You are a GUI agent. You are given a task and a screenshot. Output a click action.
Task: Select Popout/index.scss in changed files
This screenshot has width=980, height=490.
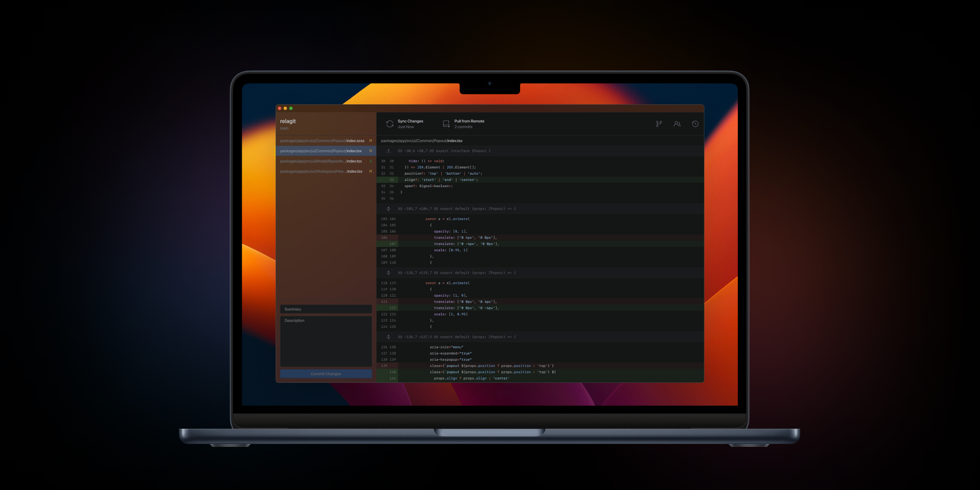326,141
